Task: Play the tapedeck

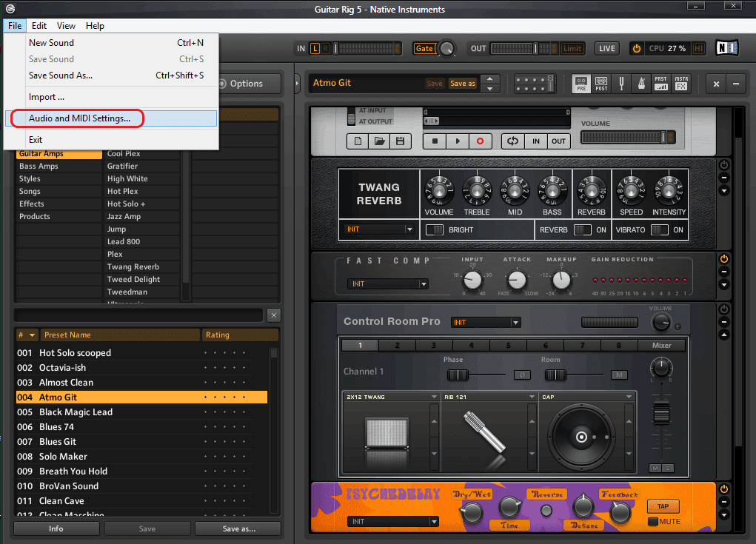Action: (x=458, y=141)
